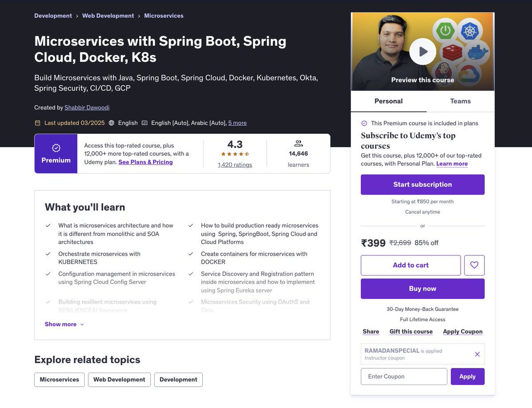Click the RAMADANSPECIAL coupon code text

(x=392, y=350)
